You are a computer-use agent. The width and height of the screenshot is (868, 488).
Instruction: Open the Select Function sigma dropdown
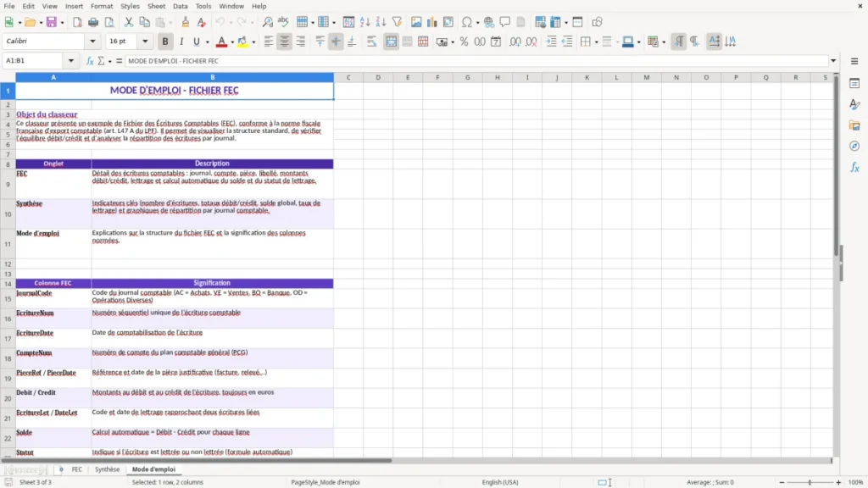click(x=109, y=61)
